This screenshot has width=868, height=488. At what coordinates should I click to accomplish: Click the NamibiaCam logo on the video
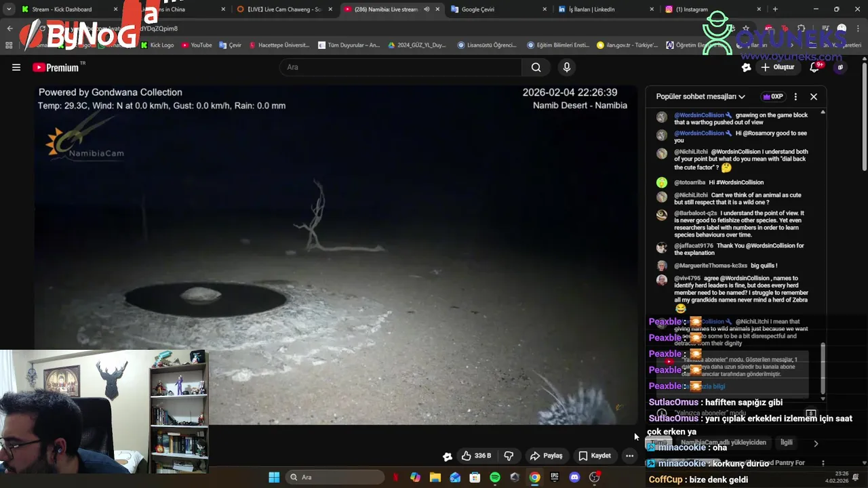pyautogui.click(x=83, y=139)
